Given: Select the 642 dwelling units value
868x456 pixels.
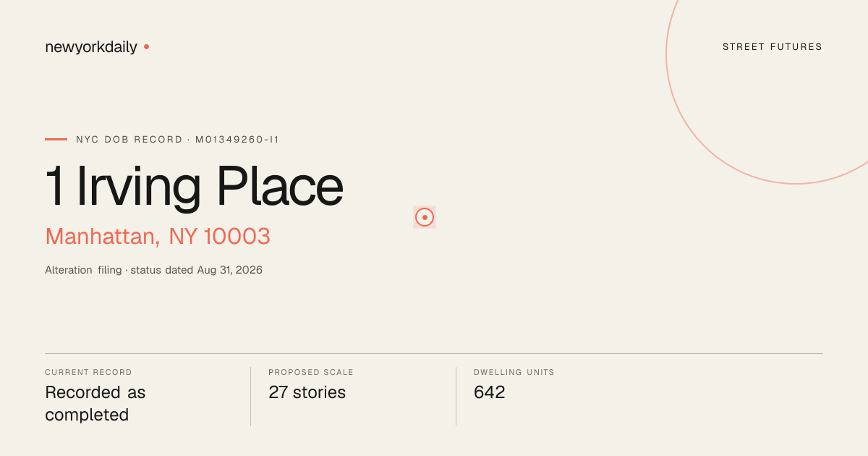Looking at the screenshot, I should pyautogui.click(x=490, y=392).
